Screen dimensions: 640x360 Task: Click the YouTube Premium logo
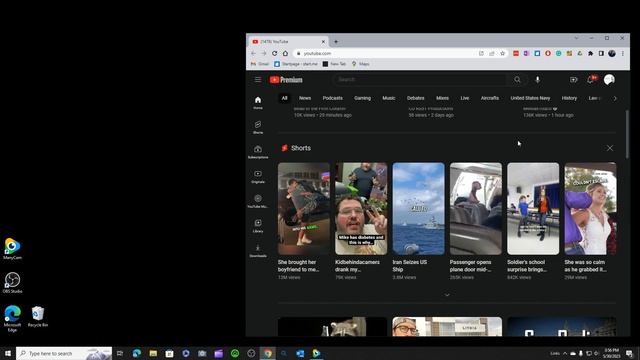click(x=286, y=80)
